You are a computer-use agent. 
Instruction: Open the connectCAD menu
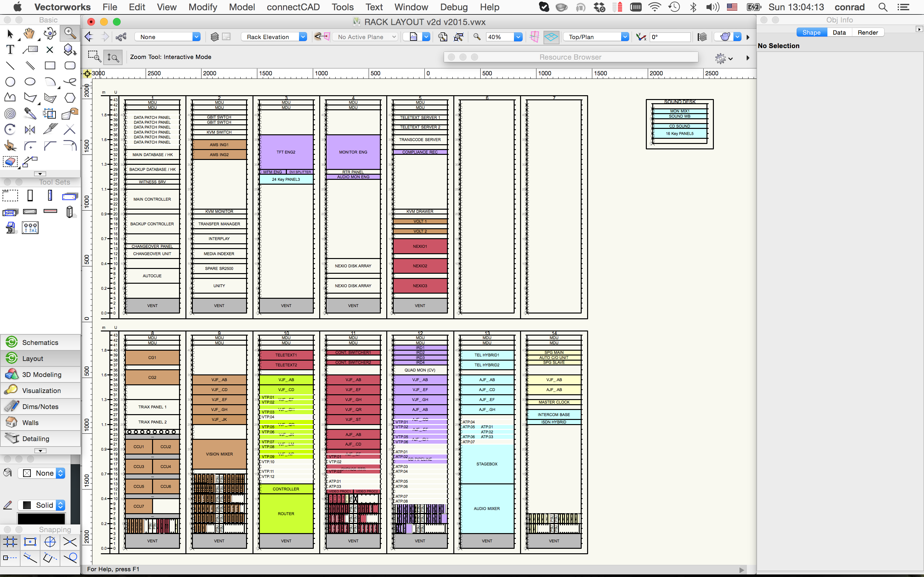click(293, 7)
